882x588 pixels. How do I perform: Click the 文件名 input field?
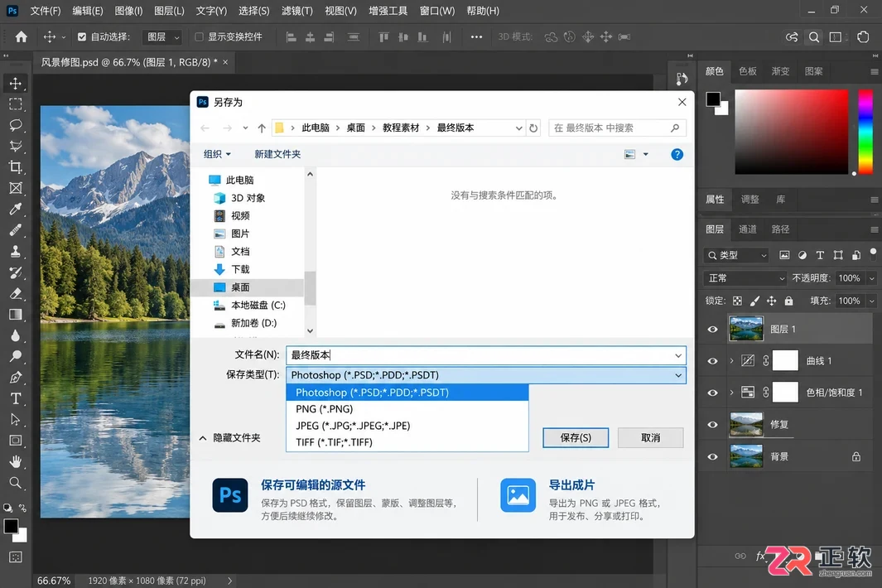tap(486, 355)
